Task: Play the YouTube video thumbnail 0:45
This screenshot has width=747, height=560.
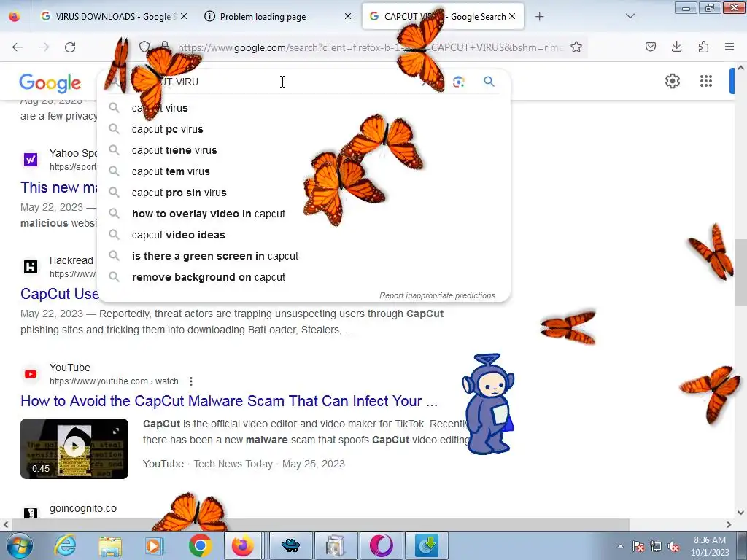Action: coord(74,448)
